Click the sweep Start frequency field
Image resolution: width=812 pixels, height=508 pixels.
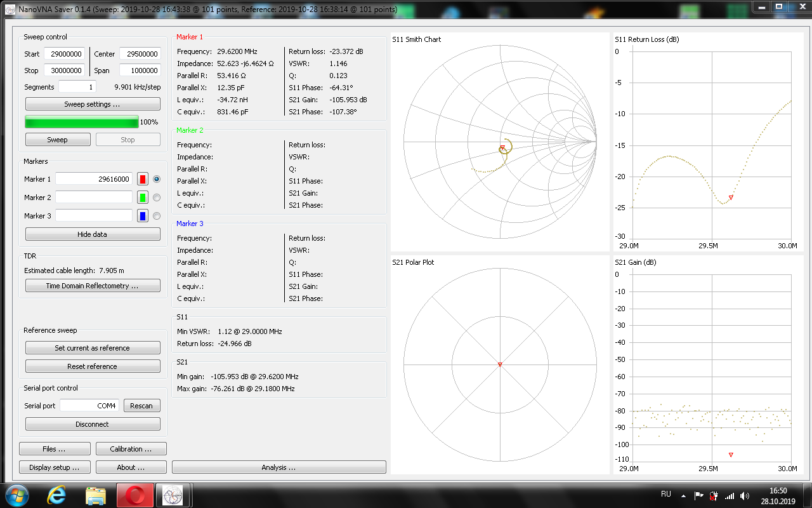[64, 54]
